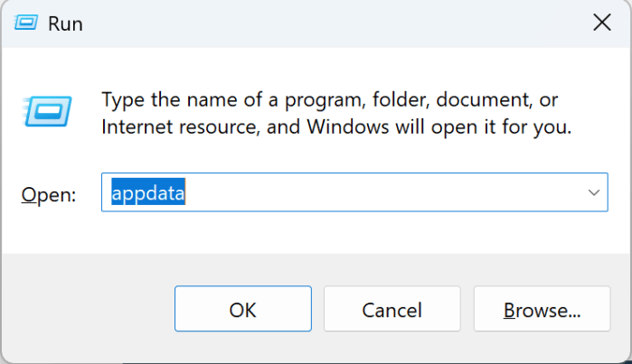Click the gray strip below the Cancel button

[391, 348]
